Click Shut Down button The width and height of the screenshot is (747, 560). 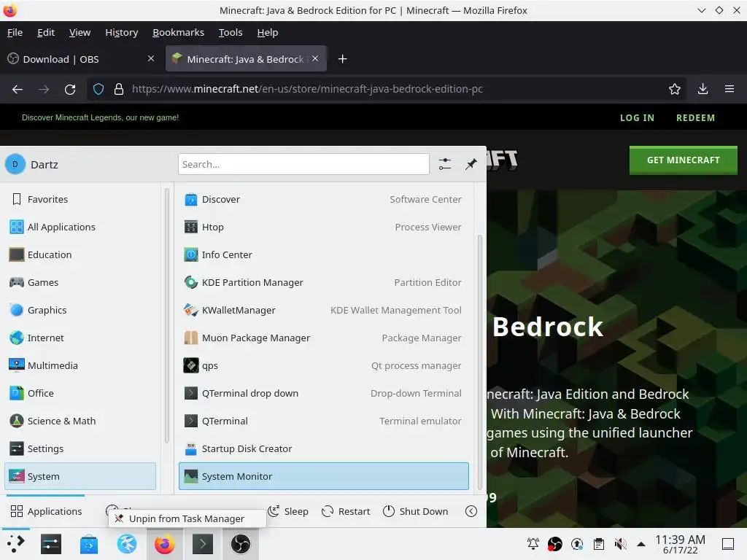[415, 511]
